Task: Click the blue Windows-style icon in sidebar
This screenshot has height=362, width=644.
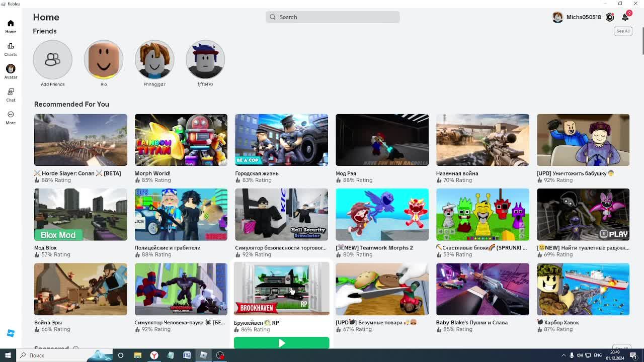Action: (11, 333)
